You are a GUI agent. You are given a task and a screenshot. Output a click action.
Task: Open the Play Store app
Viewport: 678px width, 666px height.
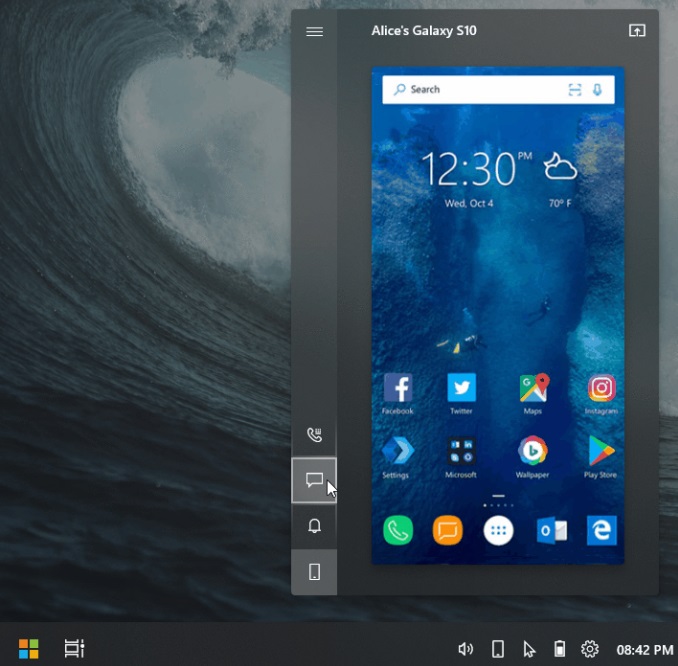pos(601,458)
